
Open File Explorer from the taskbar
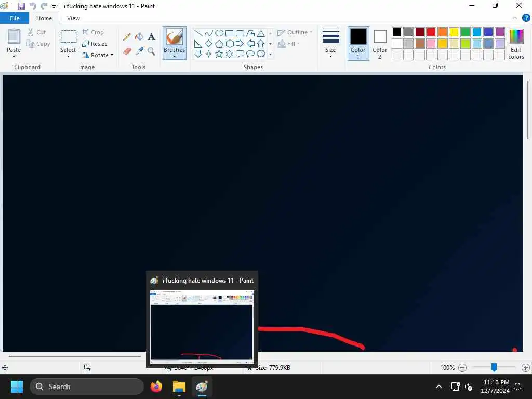pos(179,387)
